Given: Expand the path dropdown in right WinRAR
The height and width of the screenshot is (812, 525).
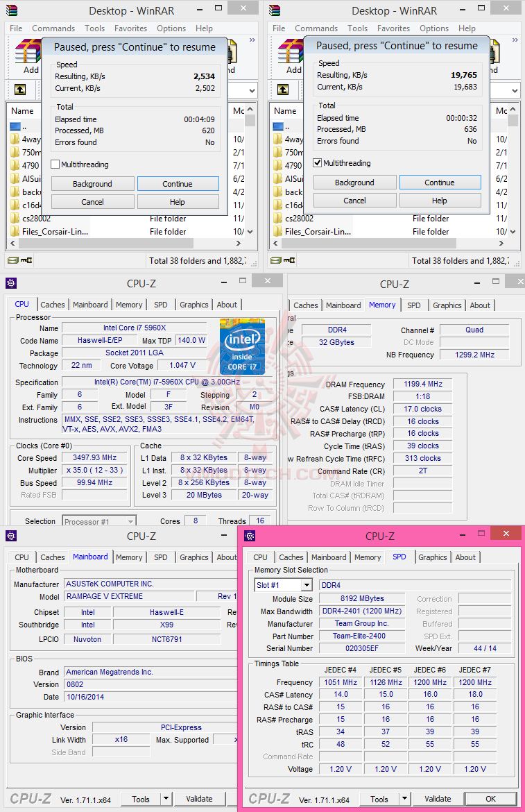Looking at the screenshot, I should coord(515,91).
